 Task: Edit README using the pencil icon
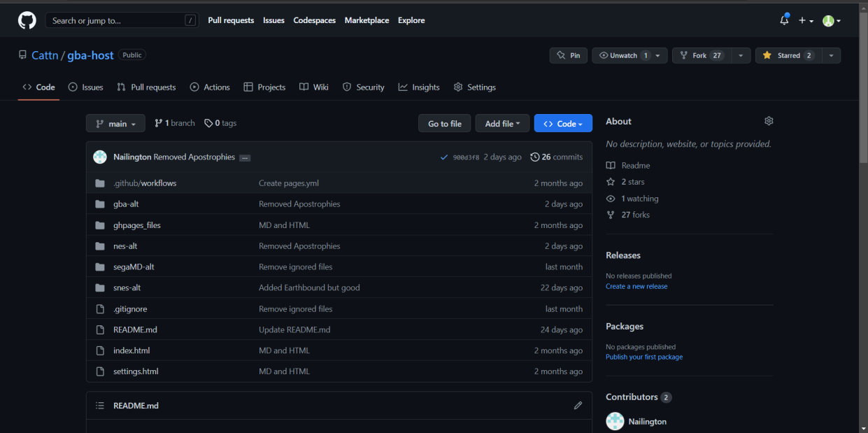578,405
